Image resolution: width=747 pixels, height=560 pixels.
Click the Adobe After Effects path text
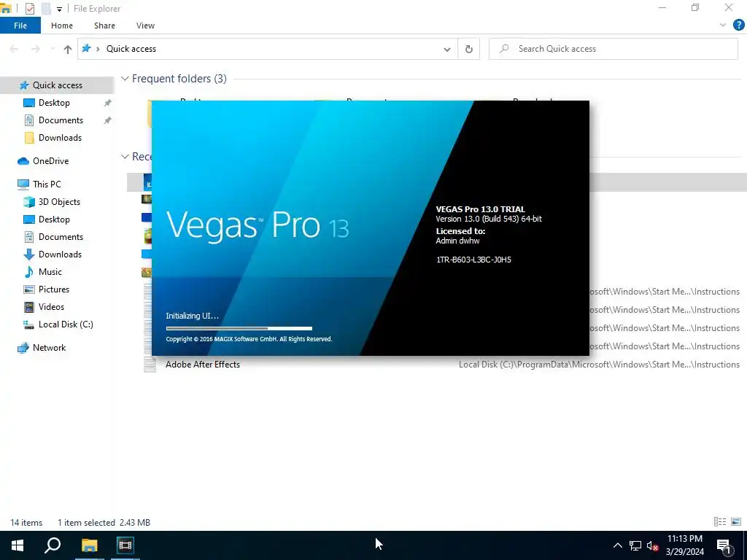click(599, 365)
